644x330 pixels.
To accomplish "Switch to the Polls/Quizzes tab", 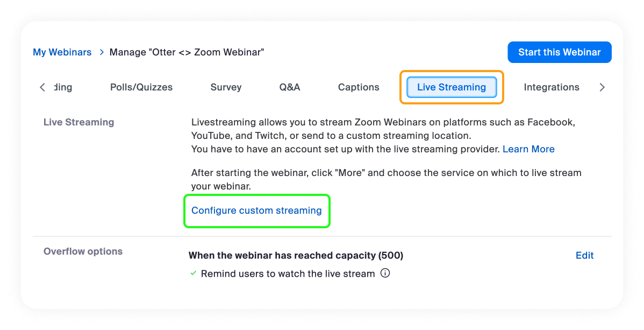I will click(141, 87).
